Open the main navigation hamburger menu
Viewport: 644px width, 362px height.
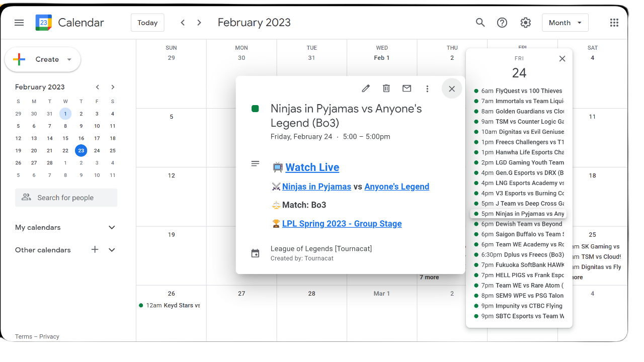(19, 22)
